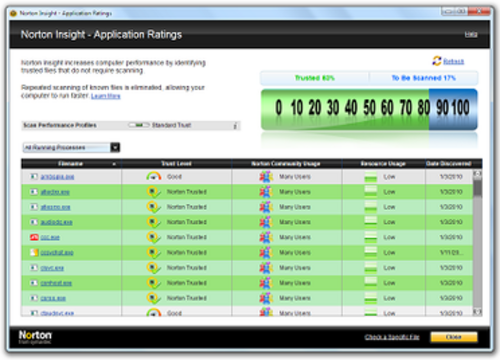This screenshot has width=500, height=360.
Task: Click the Norton Trusted badge in conhost.exe row
Action: (x=153, y=283)
